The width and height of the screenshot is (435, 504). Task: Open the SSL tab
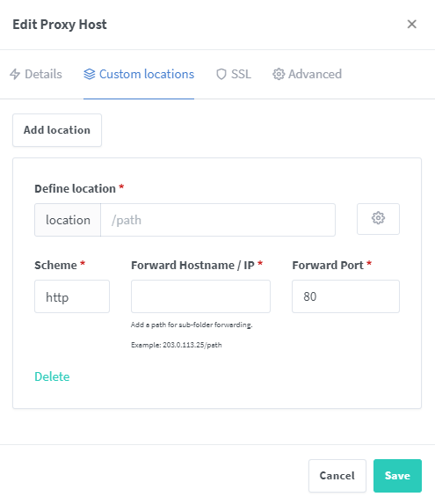(234, 74)
